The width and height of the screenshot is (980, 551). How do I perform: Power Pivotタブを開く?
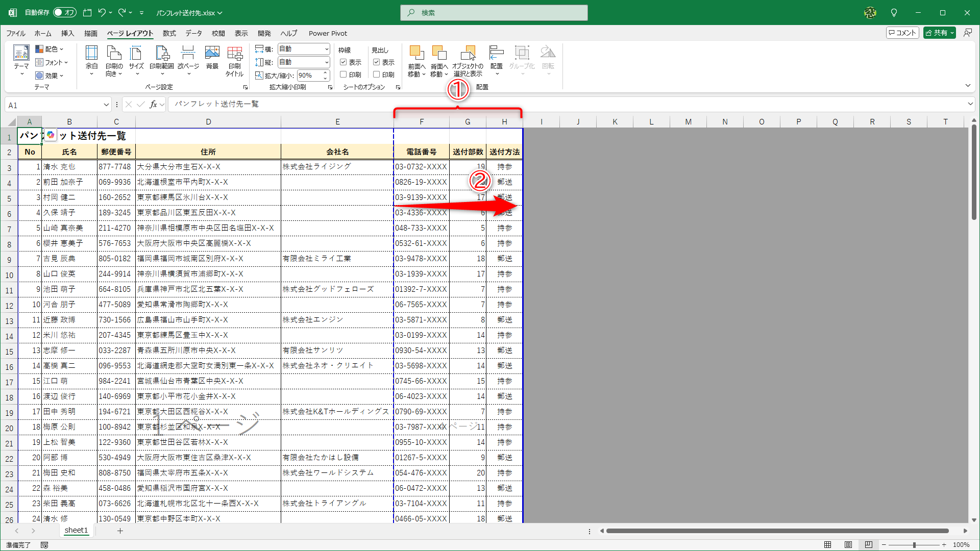(x=328, y=33)
